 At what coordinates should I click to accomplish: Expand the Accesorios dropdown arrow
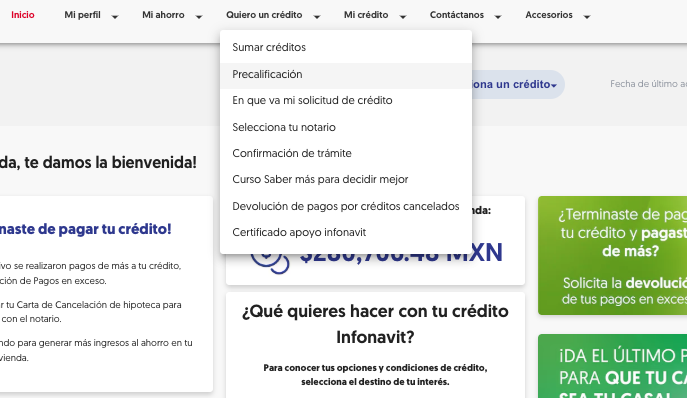pos(587,17)
